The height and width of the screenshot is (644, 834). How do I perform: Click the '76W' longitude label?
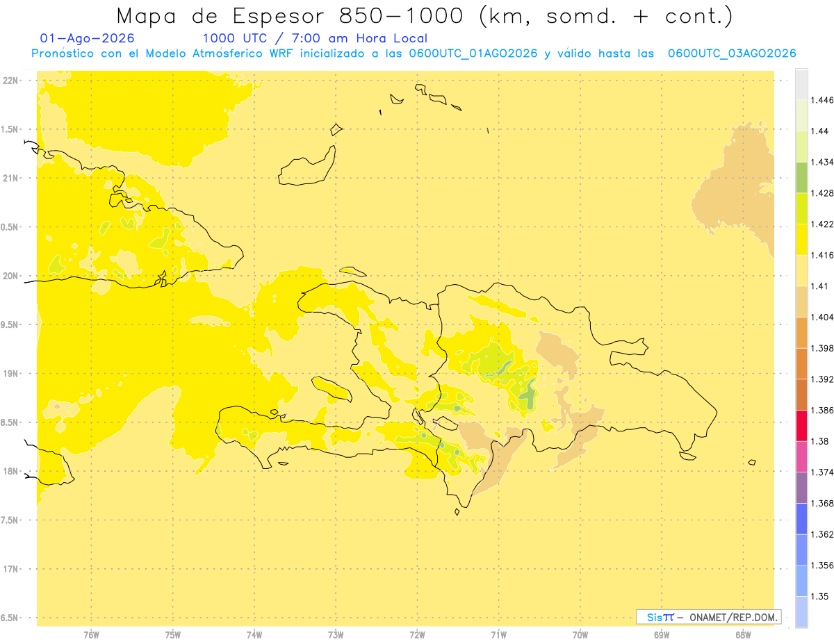(x=91, y=635)
